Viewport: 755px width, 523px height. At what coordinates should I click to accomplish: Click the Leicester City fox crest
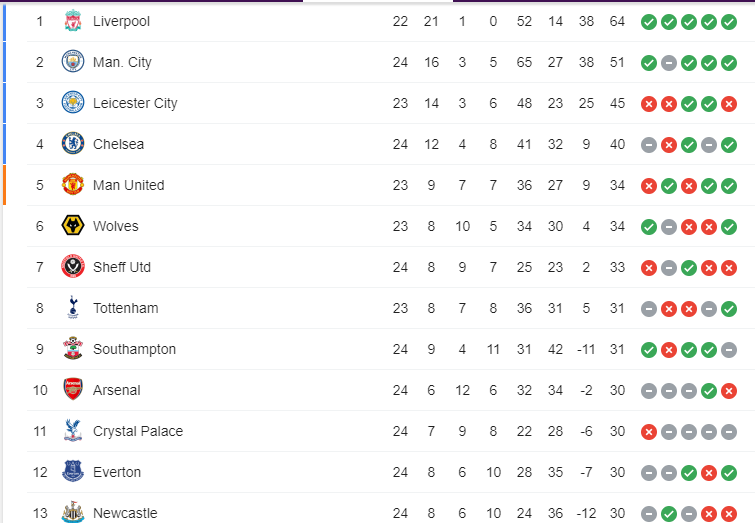pos(72,103)
